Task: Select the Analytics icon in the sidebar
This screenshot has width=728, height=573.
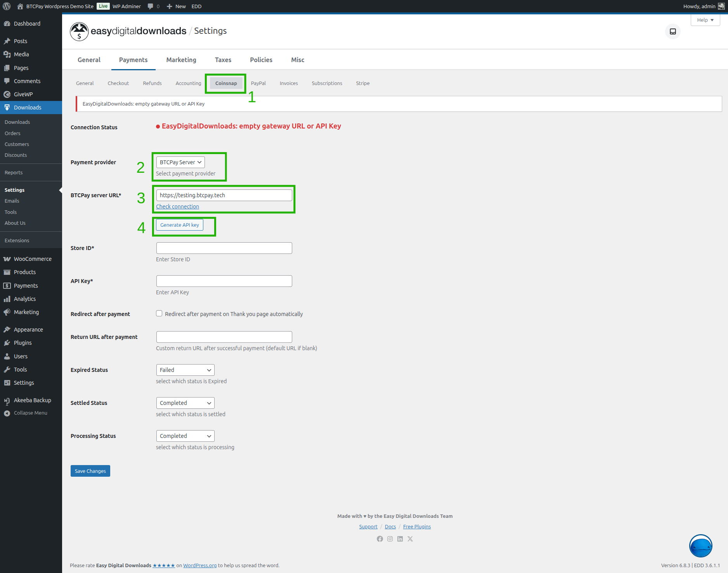Action: [7, 299]
